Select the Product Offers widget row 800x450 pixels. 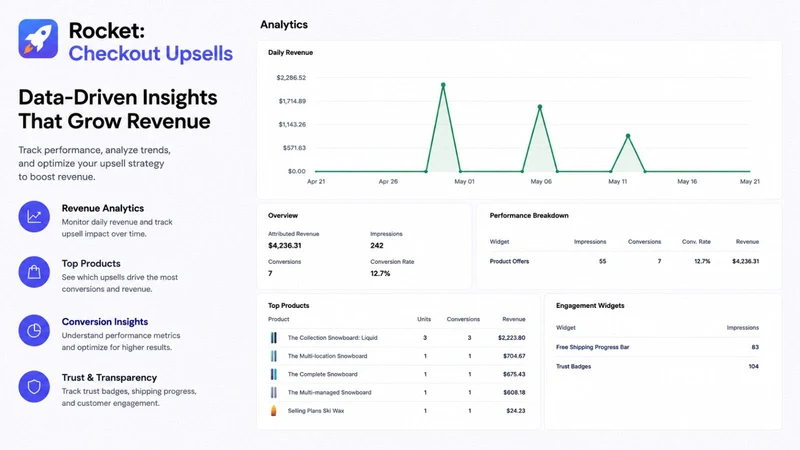624,261
